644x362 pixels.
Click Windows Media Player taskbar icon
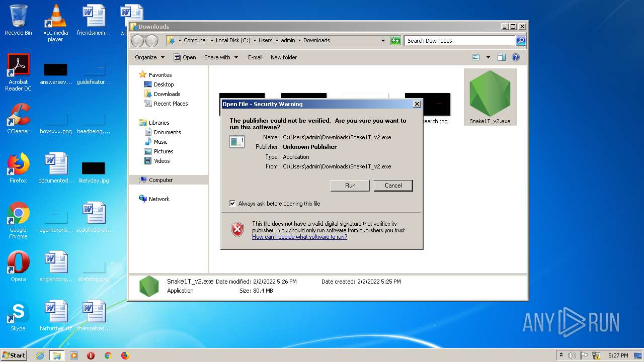point(74,355)
